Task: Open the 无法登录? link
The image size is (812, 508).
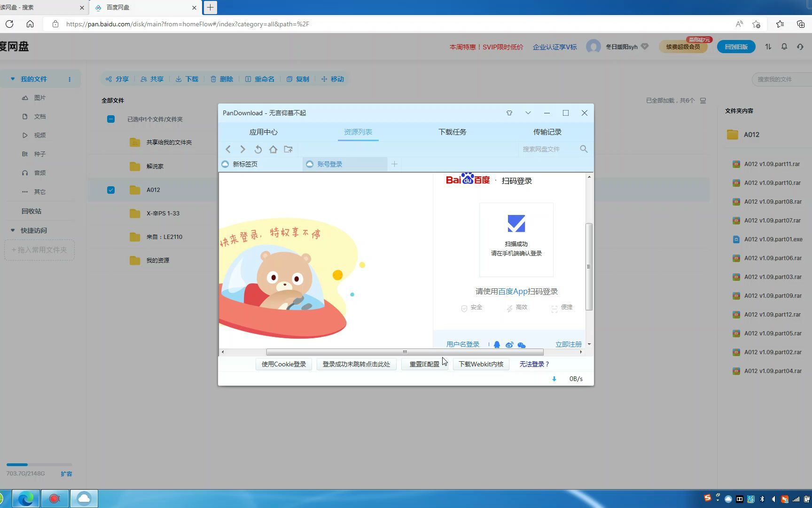Action: (x=534, y=364)
